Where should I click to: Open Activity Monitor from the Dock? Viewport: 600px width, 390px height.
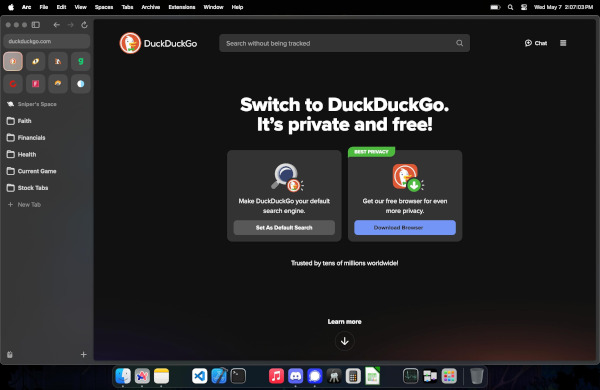tap(411, 376)
